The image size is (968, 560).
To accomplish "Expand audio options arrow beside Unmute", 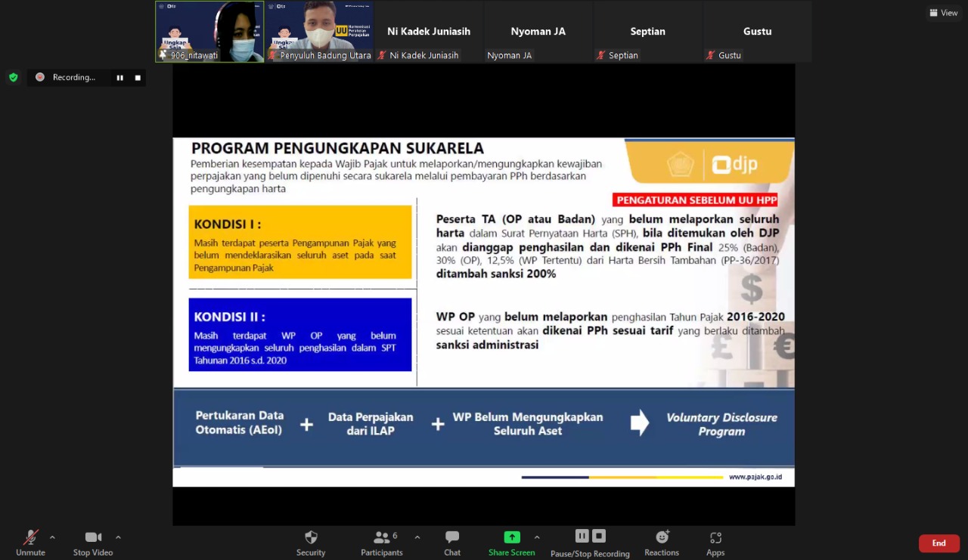I will [x=52, y=537].
